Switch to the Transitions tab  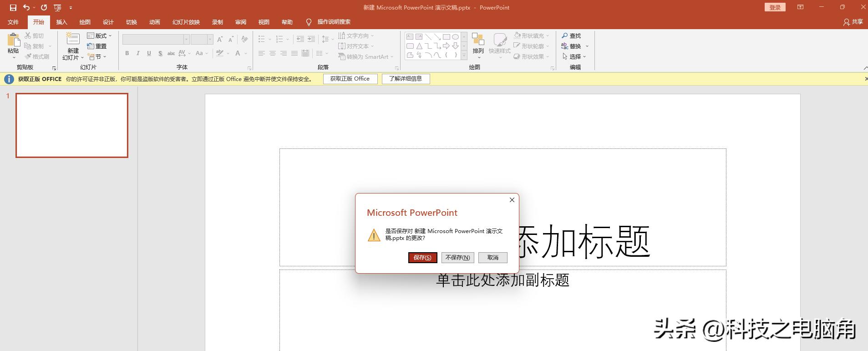(x=131, y=22)
